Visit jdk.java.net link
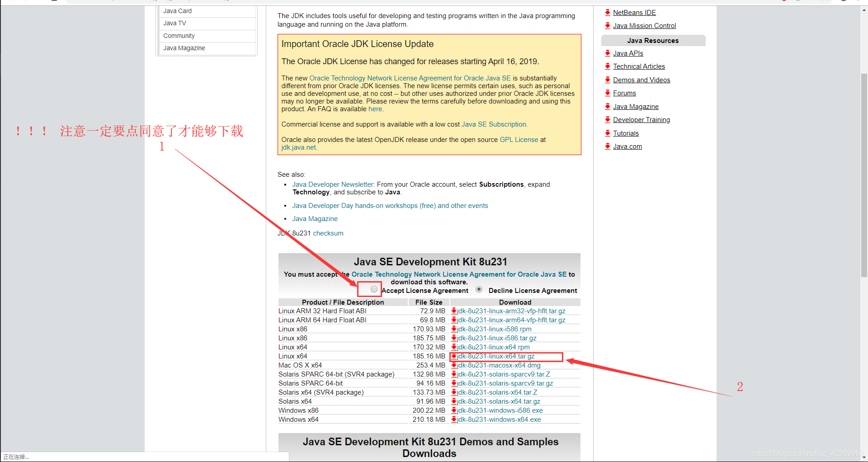The height and width of the screenshot is (462, 868). (x=298, y=147)
